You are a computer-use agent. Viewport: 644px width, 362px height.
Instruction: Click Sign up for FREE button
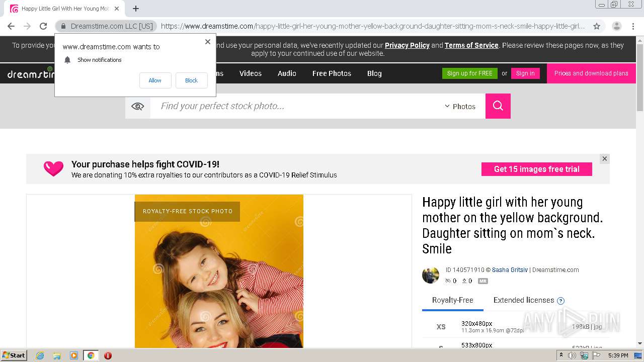click(x=470, y=73)
